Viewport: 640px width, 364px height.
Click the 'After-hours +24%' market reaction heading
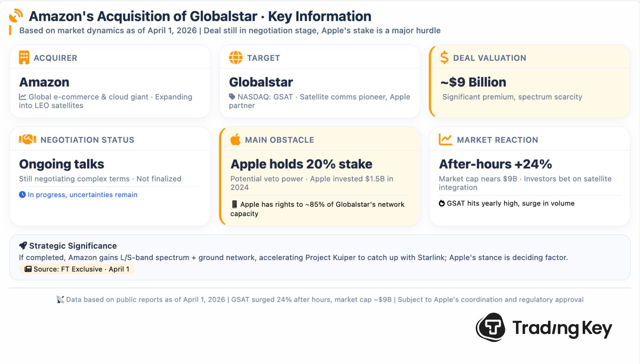[x=495, y=164]
